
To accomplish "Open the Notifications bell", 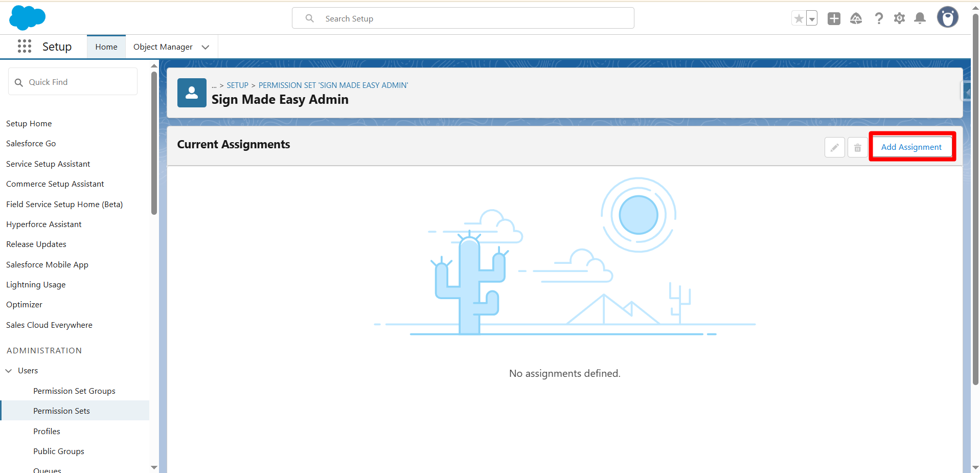I will tap(920, 19).
